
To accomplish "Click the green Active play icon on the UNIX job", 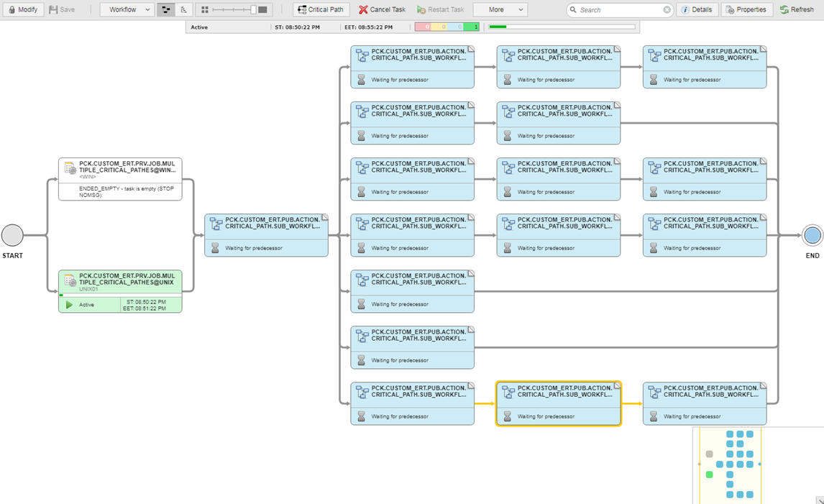I will (x=69, y=304).
